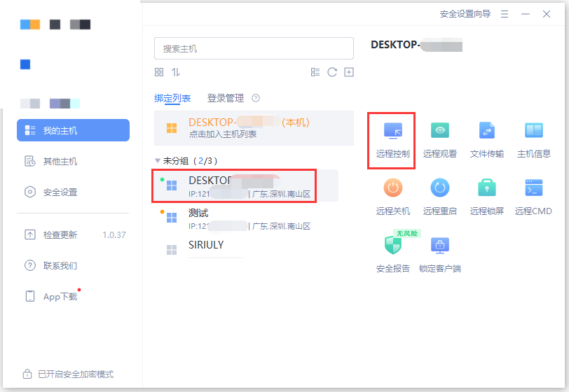Launch 远程CMD remote command line
The image size is (569, 392).
coord(533,197)
